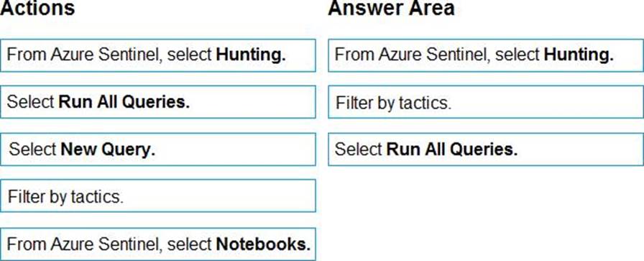Choose Run All Queries in Answer Area

486,150
